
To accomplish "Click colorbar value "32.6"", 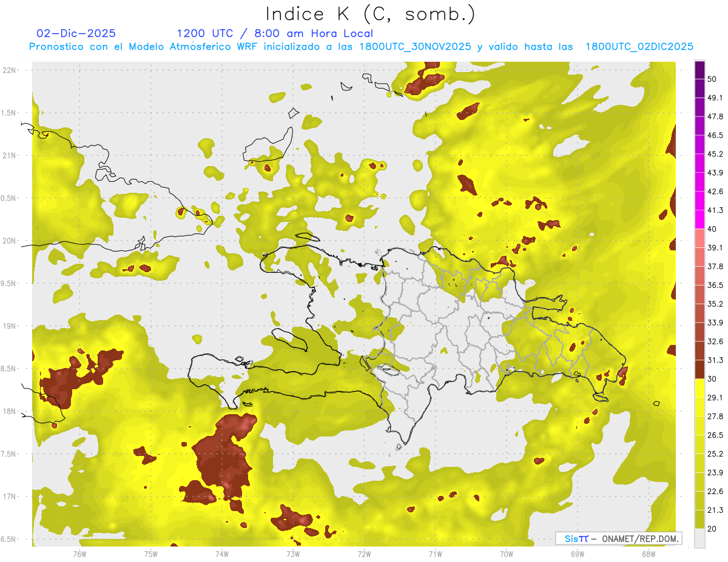I will (715, 341).
